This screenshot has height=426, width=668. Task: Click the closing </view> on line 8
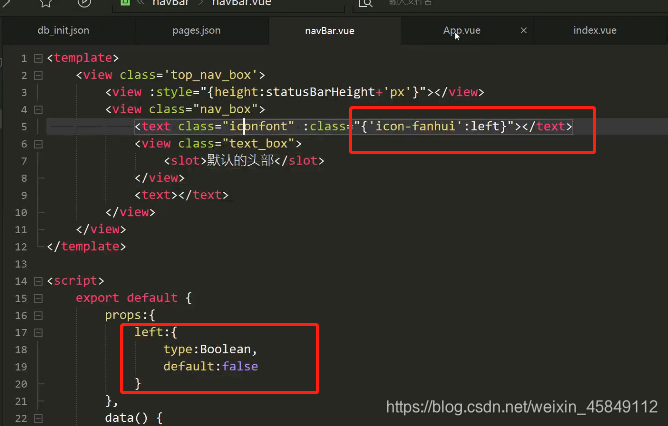160,178
